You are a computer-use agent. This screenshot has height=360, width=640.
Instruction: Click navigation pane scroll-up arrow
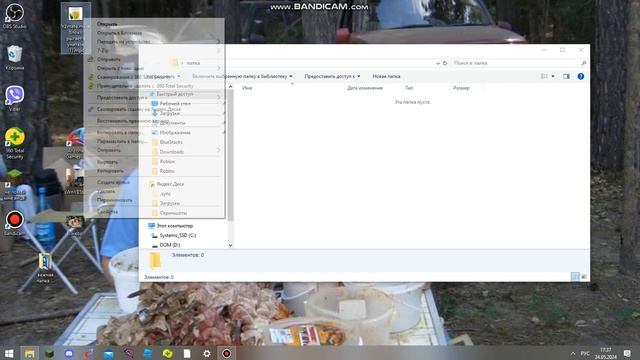pos(230,87)
